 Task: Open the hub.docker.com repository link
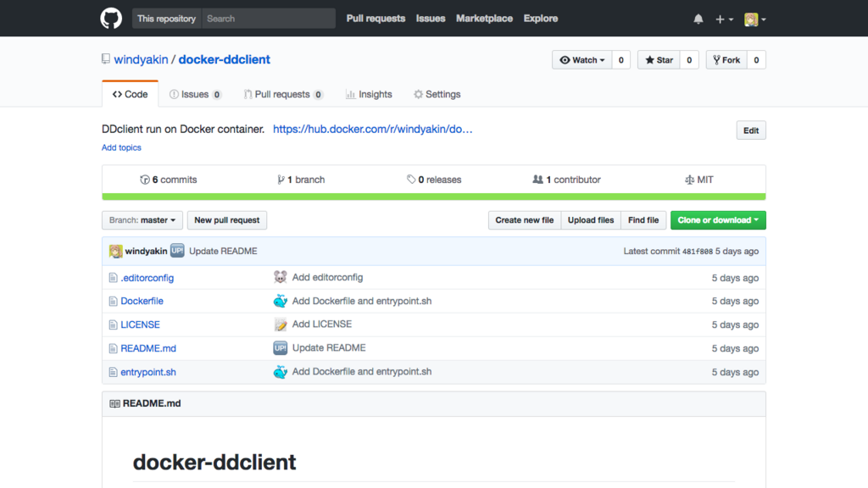click(x=373, y=129)
